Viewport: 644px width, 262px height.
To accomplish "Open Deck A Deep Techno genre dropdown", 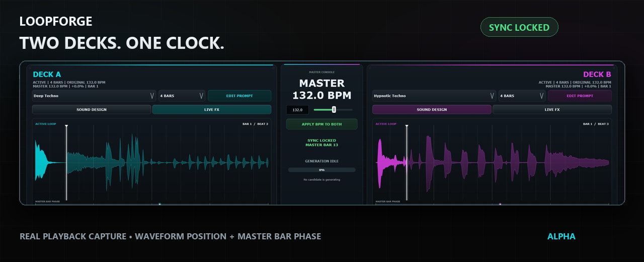I will click(x=94, y=96).
